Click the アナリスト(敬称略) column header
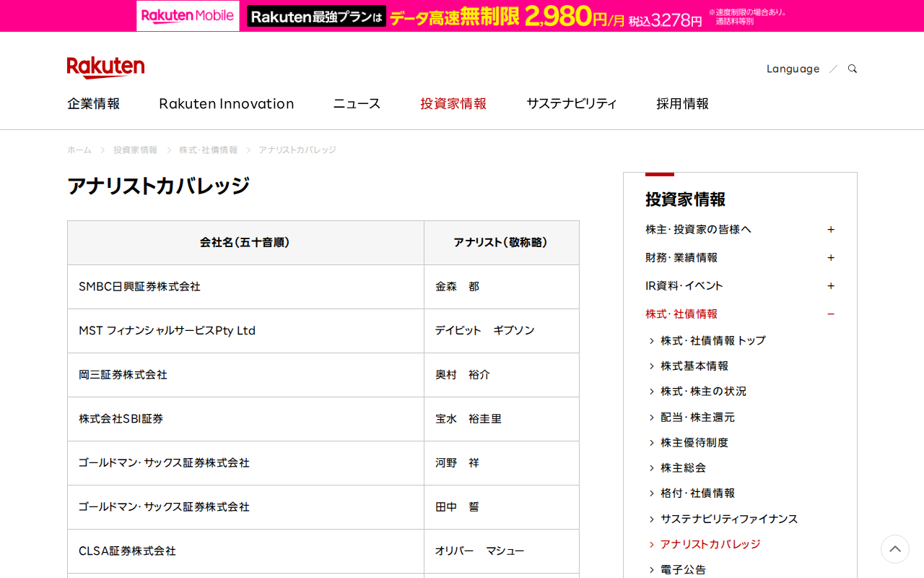 point(502,243)
